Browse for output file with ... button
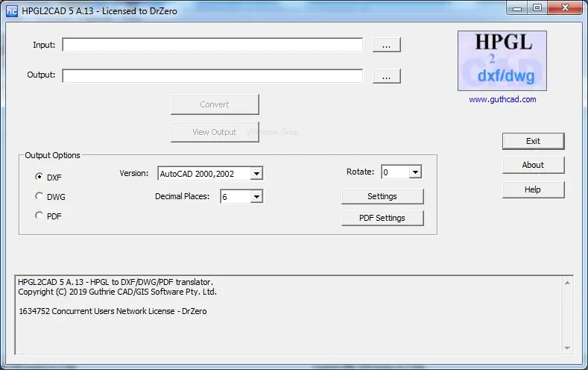This screenshot has height=370, width=588. coord(387,76)
